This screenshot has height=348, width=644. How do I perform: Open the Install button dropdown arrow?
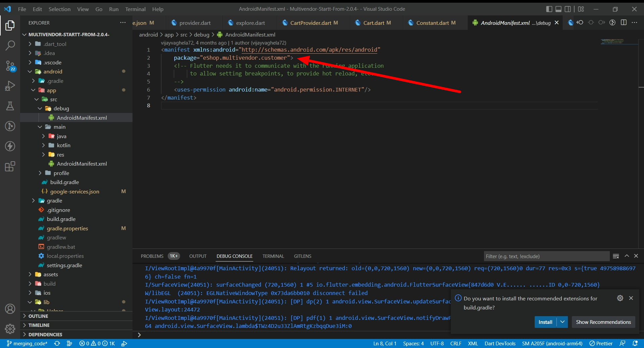tap(562, 322)
